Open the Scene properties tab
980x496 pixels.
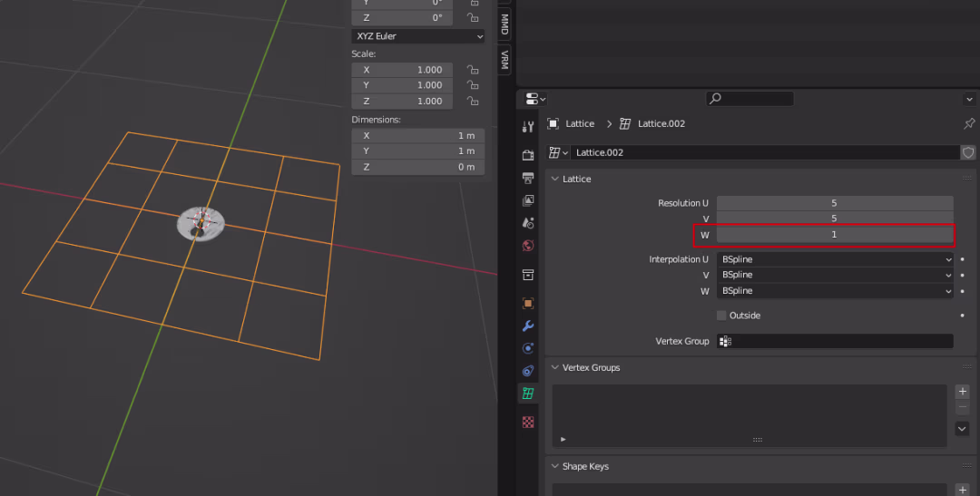(x=528, y=223)
